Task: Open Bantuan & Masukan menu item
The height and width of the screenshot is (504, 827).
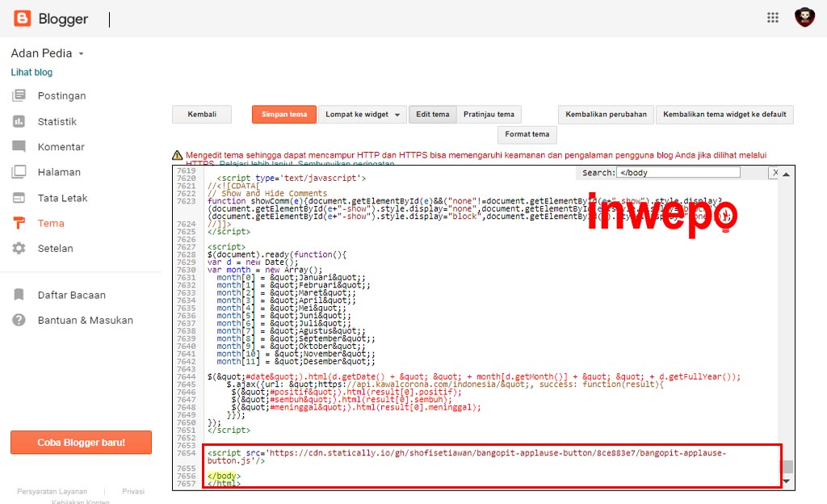Action: point(85,321)
